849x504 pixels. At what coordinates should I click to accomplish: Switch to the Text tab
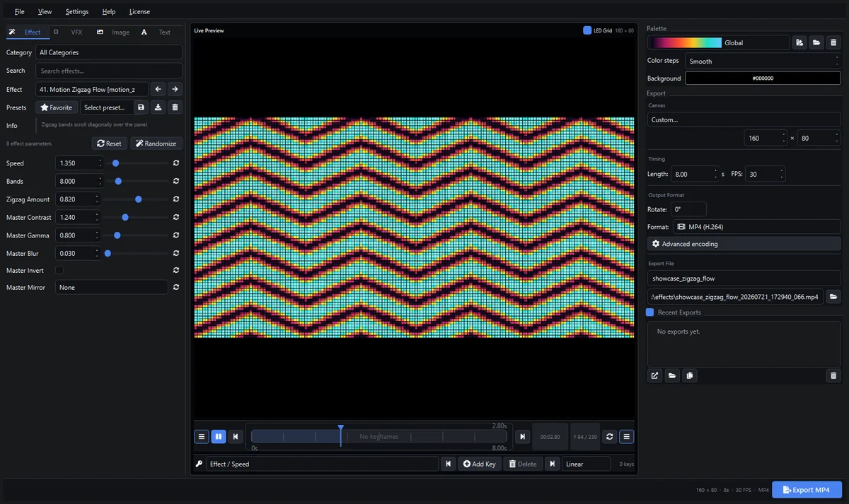[x=158, y=32]
